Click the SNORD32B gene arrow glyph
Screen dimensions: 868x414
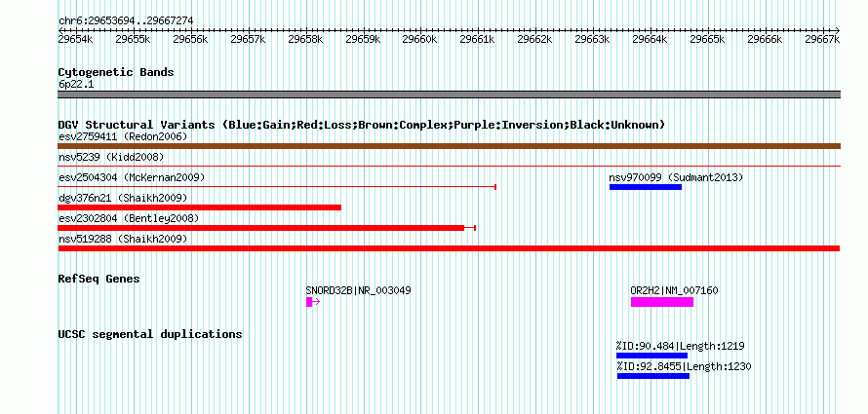click(x=313, y=302)
